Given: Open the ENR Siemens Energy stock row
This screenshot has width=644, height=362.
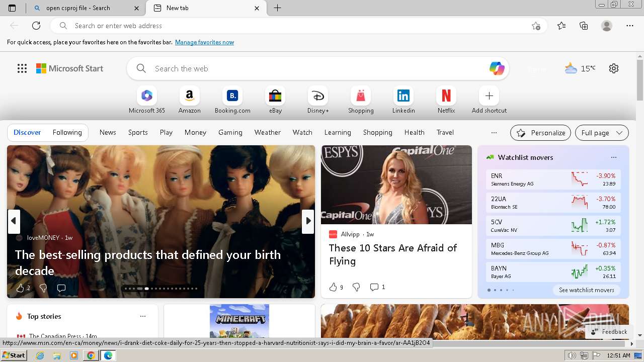Looking at the screenshot, I should (x=553, y=179).
